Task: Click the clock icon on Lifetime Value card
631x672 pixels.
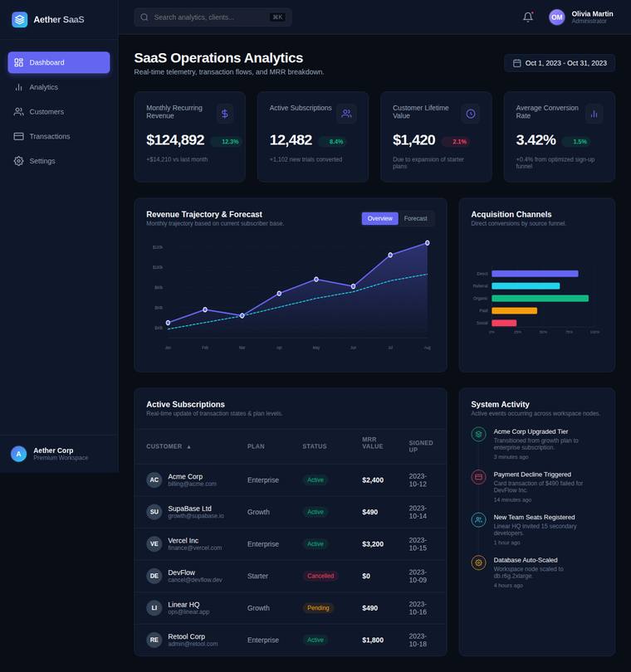Action: pyautogui.click(x=471, y=114)
